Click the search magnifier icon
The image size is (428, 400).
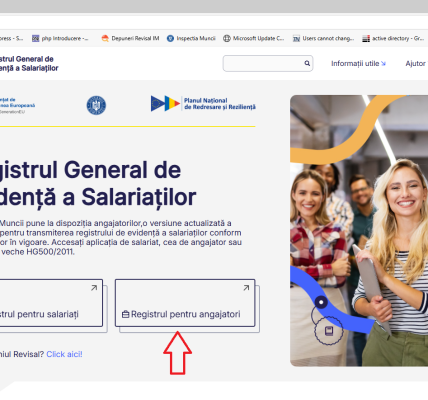(x=307, y=63)
